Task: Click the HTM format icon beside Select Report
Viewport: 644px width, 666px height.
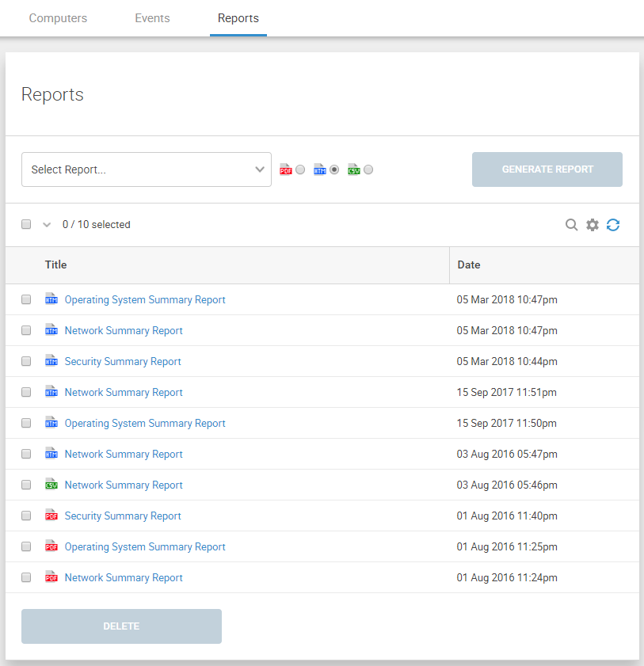Action: 319,169
